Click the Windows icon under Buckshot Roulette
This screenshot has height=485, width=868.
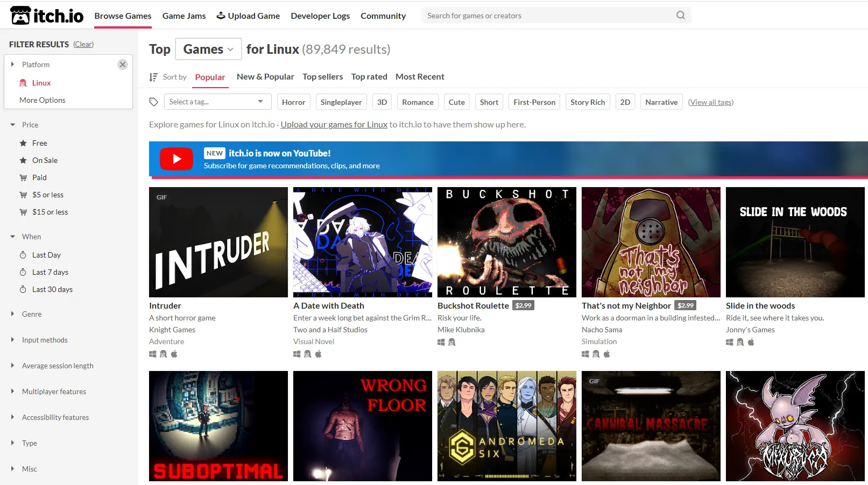pos(441,342)
